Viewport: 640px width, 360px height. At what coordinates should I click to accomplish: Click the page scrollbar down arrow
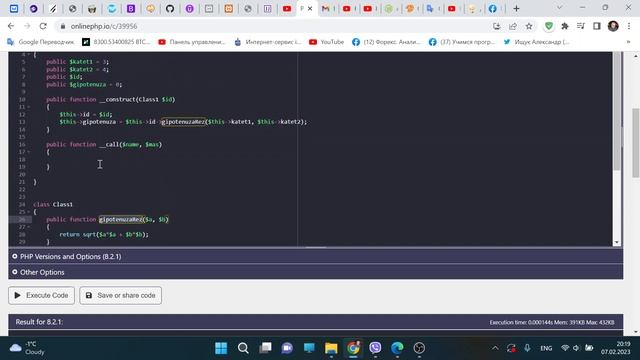pos(636,332)
